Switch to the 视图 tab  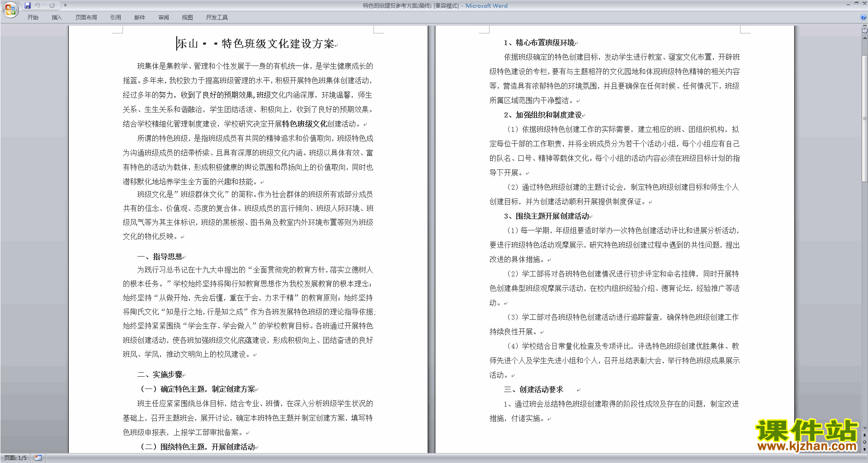[x=187, y=18]
